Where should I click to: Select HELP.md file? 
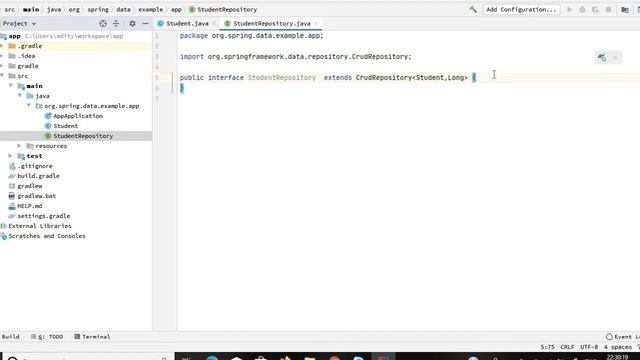[x=30, y=206]
